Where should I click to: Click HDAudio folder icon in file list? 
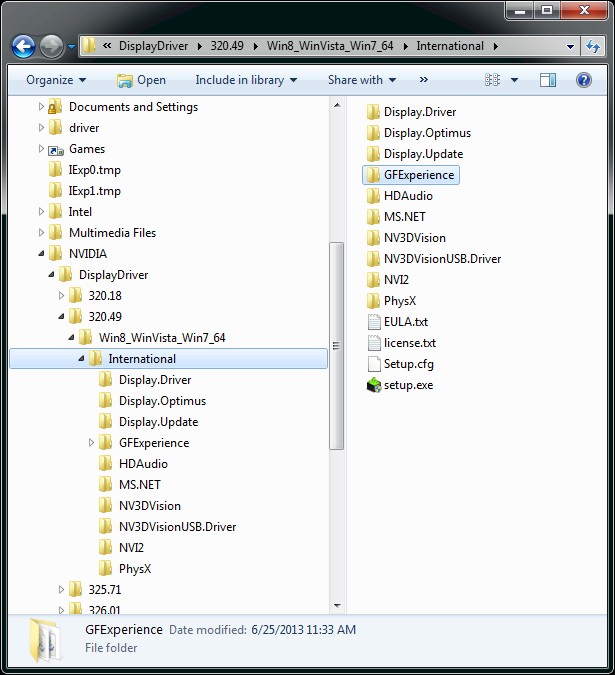(373, 196)
